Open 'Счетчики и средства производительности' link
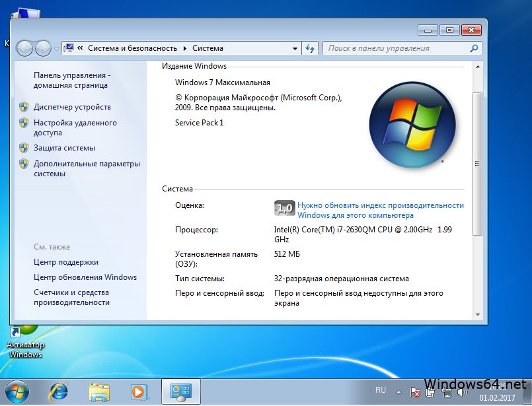This screenshot has height=406, width=532. (x=71, y=297)
